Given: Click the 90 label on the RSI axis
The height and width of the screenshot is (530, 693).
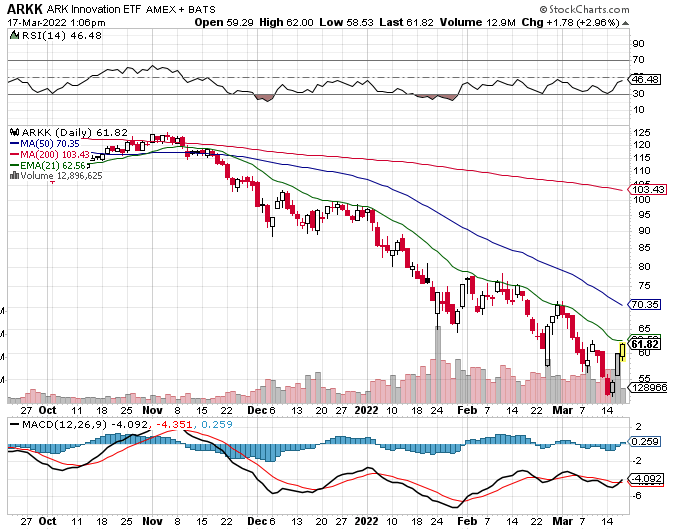Looking at the screenshot, I should (x=639, y=44).
